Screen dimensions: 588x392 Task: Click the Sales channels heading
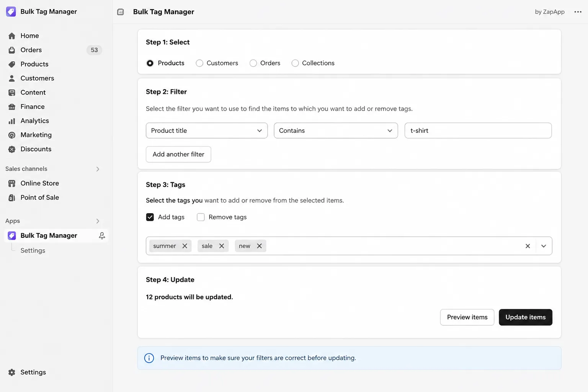point(26,169)
